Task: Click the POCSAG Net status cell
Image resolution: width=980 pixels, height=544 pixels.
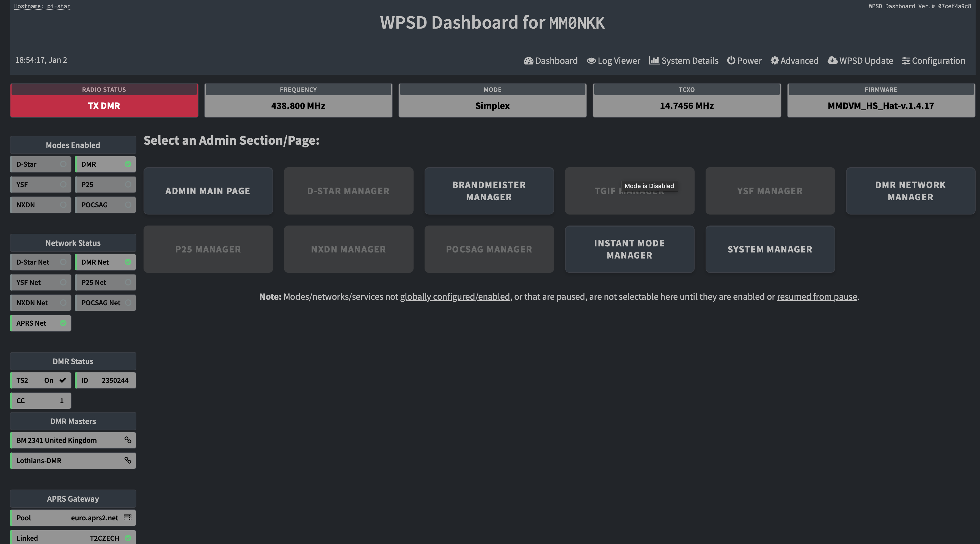Action: (x=105, y=303)
